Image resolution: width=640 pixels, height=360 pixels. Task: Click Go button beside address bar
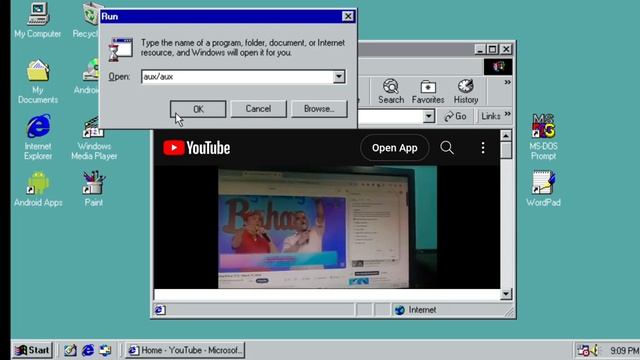point(456,116)
